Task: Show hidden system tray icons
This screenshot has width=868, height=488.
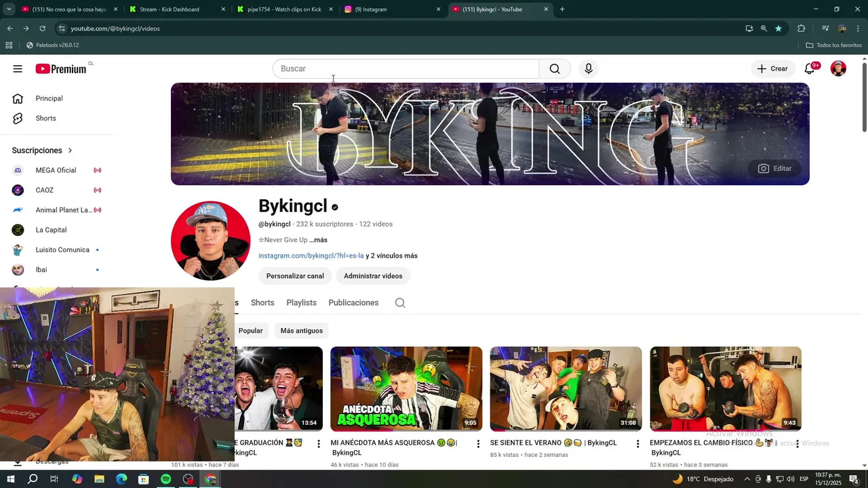Action: (x=747, y=479)
